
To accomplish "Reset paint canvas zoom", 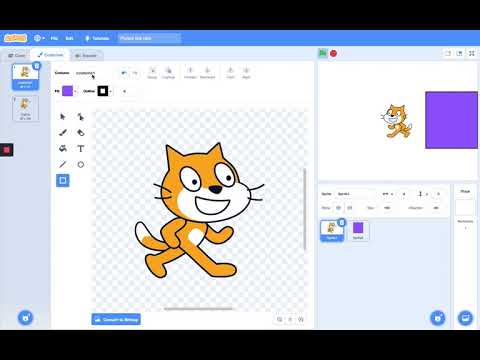I will [290, 319].
